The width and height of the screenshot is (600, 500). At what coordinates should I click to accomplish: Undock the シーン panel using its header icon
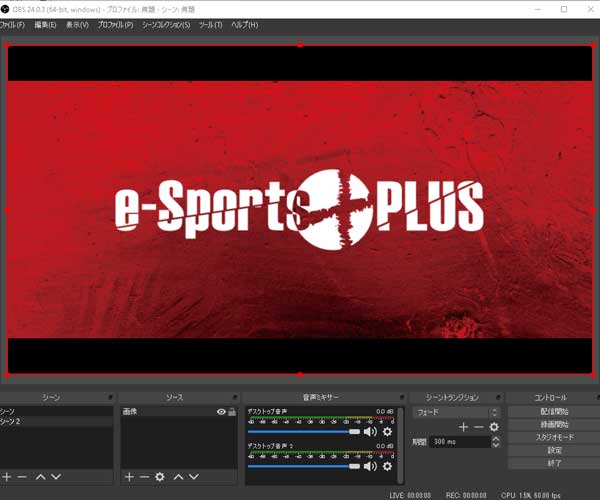click(110, 397)
